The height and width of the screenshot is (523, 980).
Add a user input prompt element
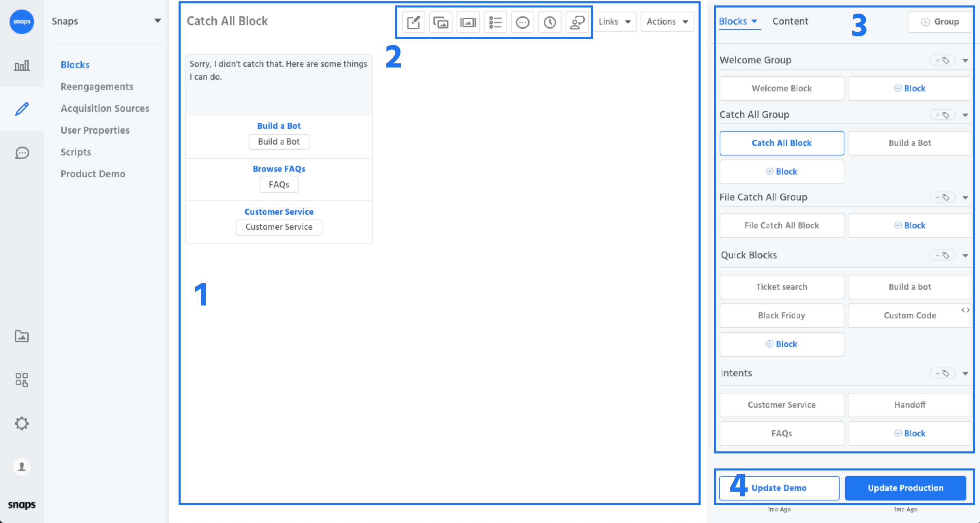click(x=577, y=22)
